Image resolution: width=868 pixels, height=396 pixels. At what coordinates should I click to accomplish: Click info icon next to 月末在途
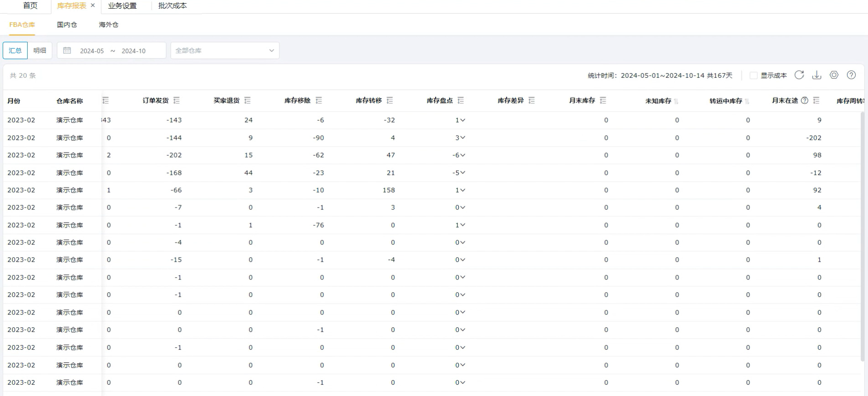click(x=805, y=101)
